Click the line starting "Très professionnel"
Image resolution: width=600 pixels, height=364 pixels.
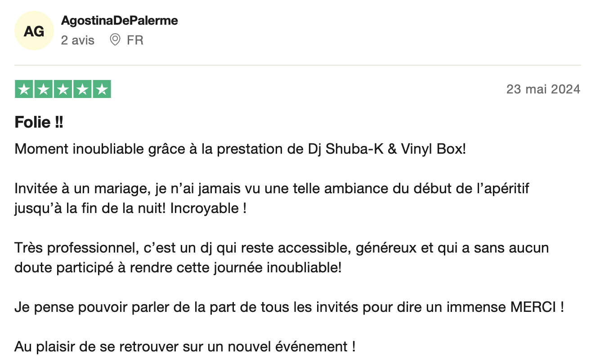[282, 248]
